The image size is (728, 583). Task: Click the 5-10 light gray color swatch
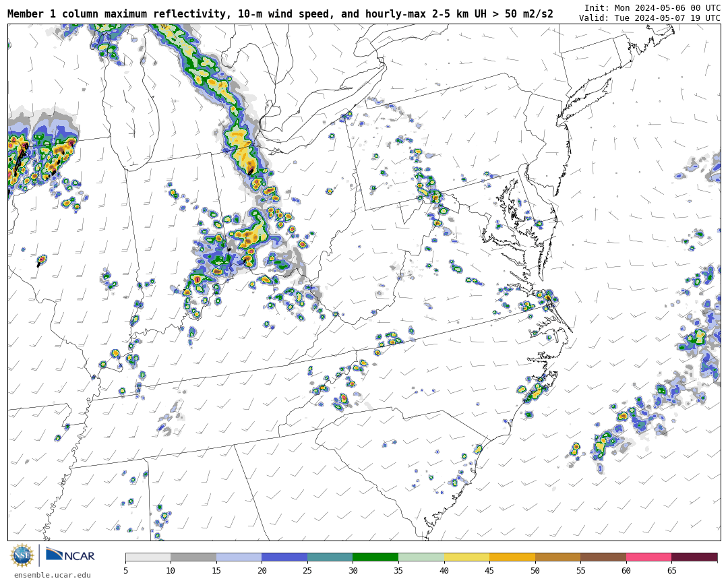[148, 557]
